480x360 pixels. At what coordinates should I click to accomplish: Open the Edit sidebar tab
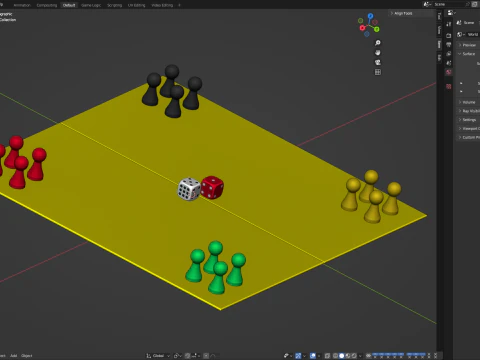[439, 58]
